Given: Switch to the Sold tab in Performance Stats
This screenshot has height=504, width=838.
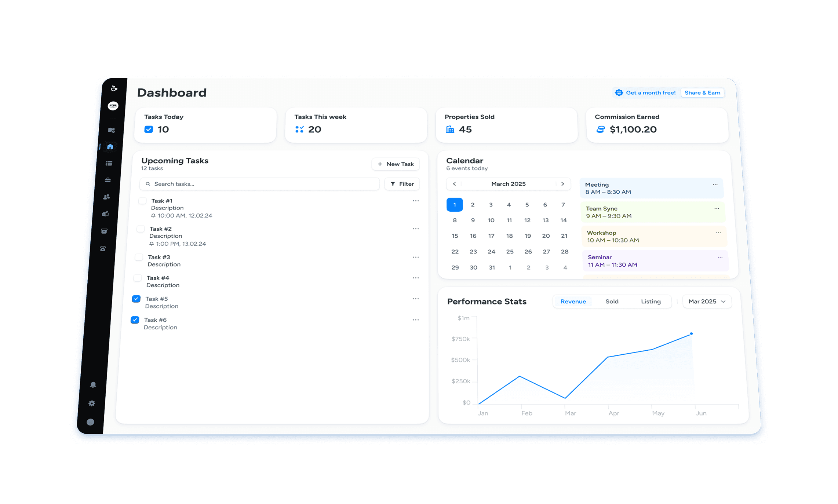Looking at the screenshot, I should 612,301.
